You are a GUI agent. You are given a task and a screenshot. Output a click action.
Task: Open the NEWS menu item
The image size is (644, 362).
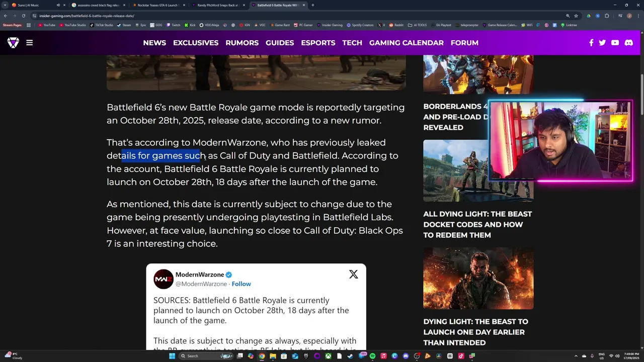pyautogui.click(x=154, y=43)
